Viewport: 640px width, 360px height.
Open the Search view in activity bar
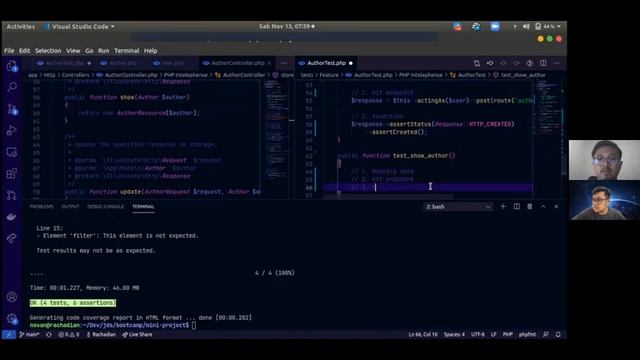click(12, 87)
